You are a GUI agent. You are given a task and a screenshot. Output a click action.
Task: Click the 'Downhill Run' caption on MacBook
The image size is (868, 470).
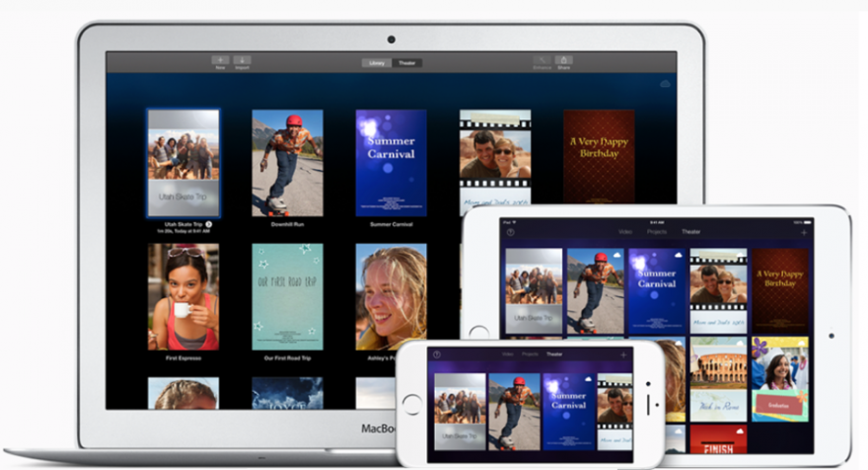click(287, 224)
